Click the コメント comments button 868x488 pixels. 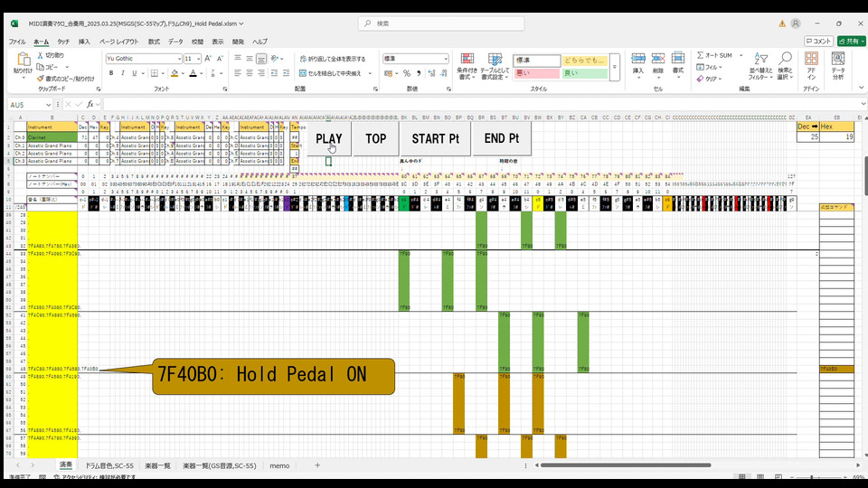coord(819,42)
